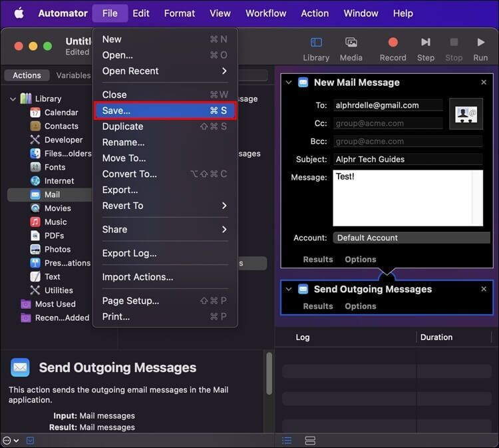Remove the Send Outgoing Messages action
Image resolution: width=499 pixels, height=448 pixels.
(x=484, y=289)
